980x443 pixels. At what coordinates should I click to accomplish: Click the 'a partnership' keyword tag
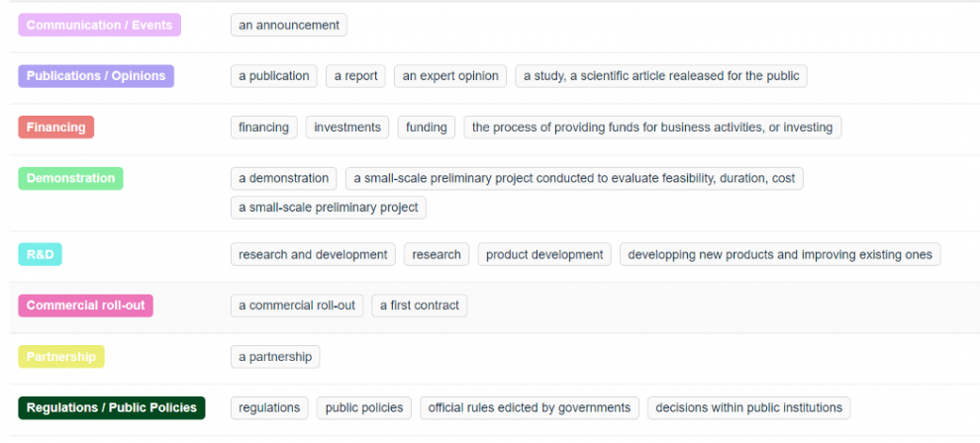(x=275, y=357)
